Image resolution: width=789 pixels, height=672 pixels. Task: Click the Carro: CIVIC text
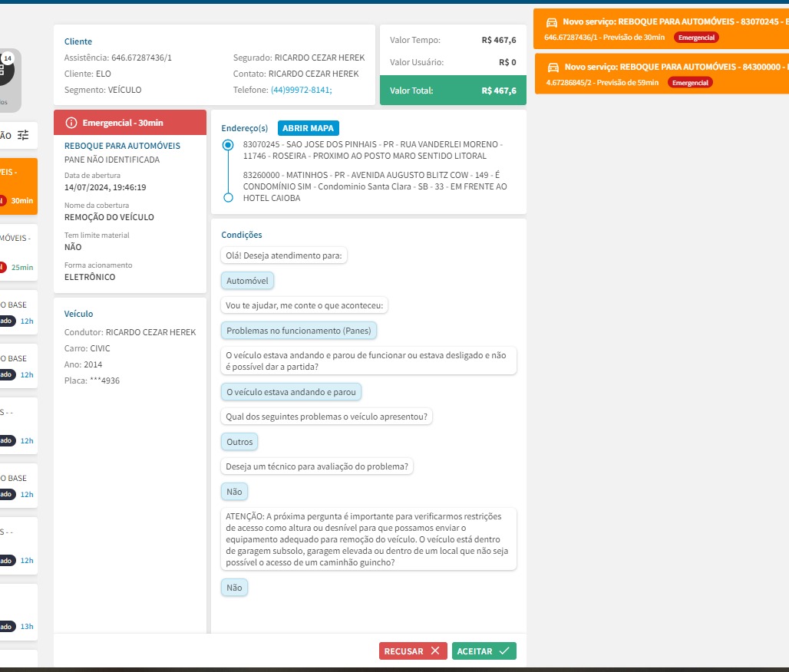[87, 348]
